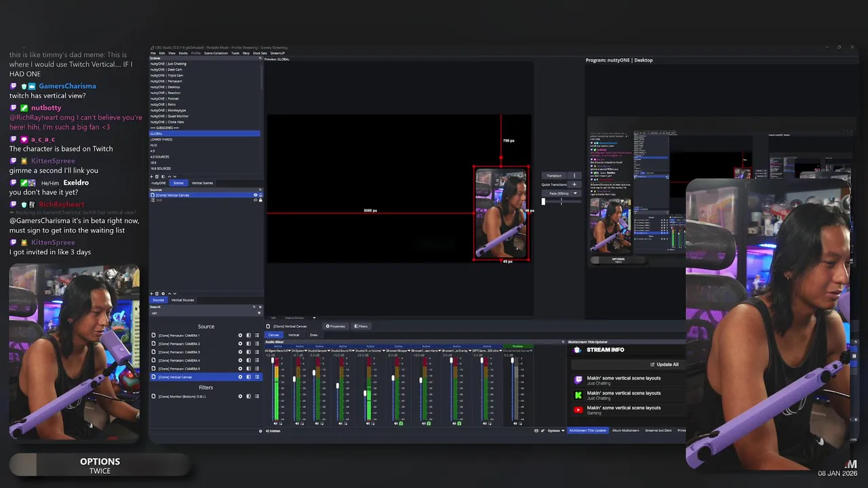Click the YouTube icon in Stream Info

pos(578,410)
